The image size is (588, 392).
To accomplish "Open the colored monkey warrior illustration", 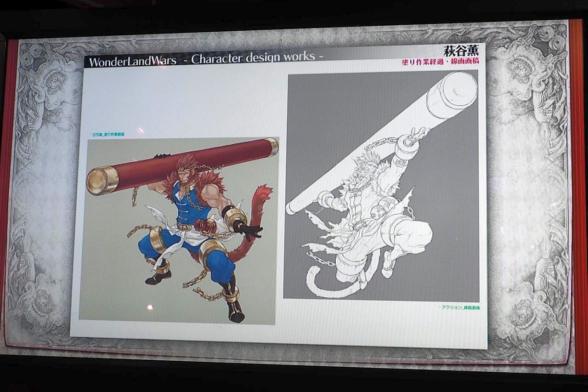I will tap(178, 231).
